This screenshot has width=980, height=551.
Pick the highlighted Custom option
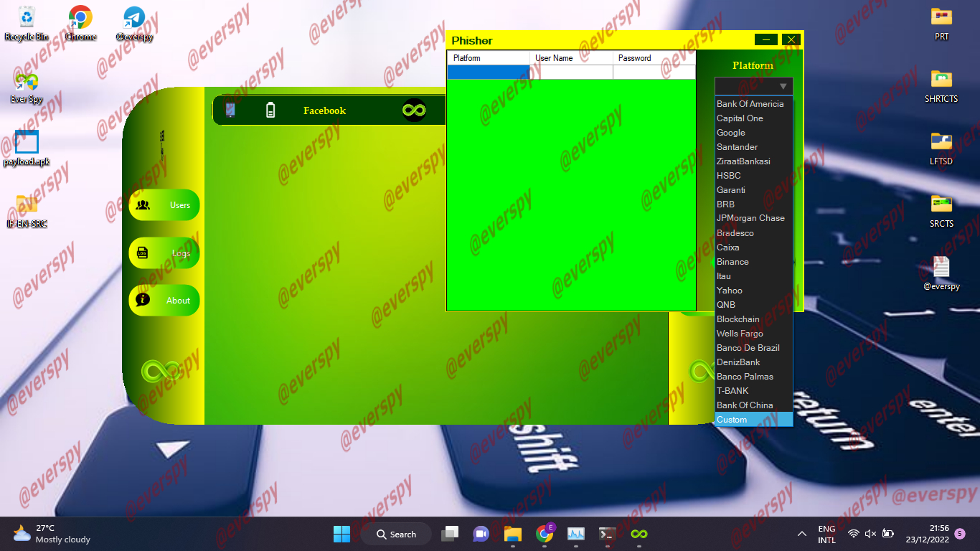[753, 420]
